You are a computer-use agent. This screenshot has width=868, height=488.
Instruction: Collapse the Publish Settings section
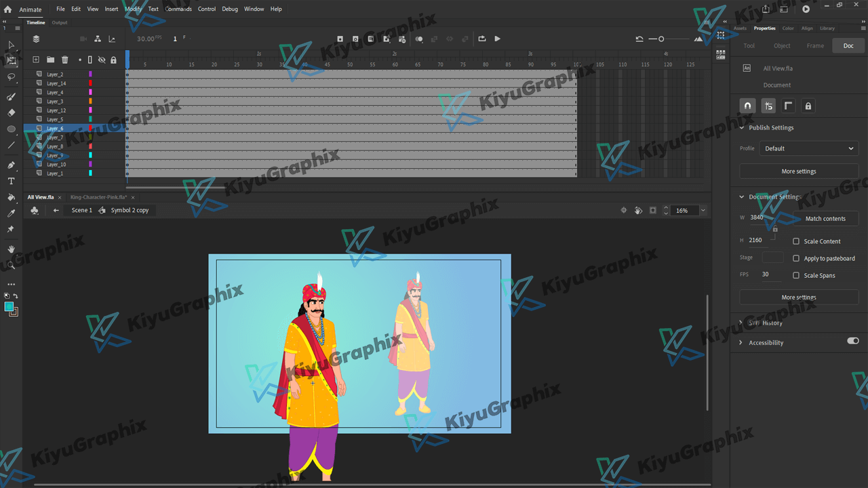tap(741, 127)
